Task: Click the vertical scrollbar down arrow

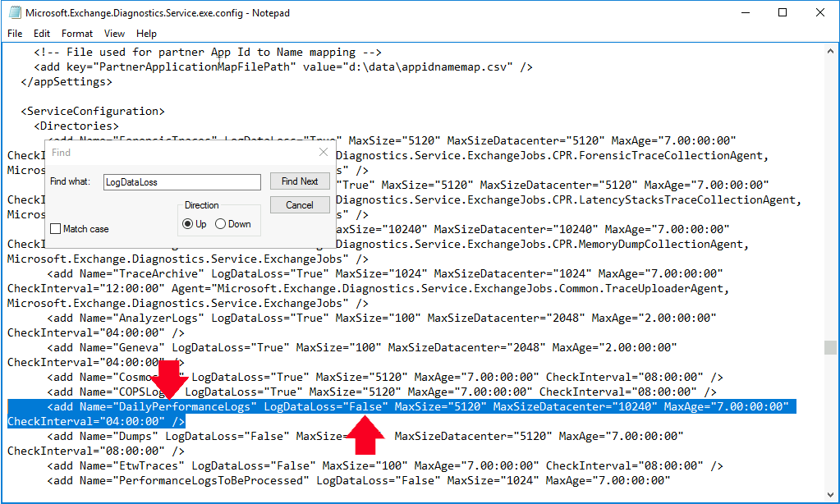Action: click(x=830, y=494)
